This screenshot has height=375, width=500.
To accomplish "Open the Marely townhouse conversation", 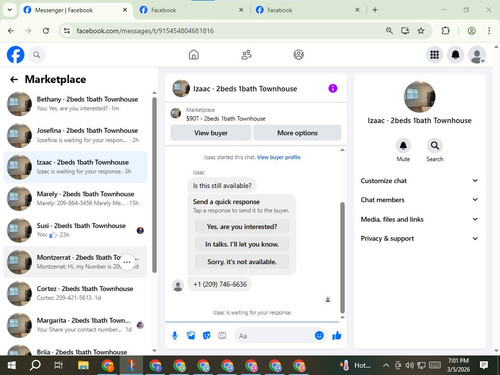I will 75,199.
